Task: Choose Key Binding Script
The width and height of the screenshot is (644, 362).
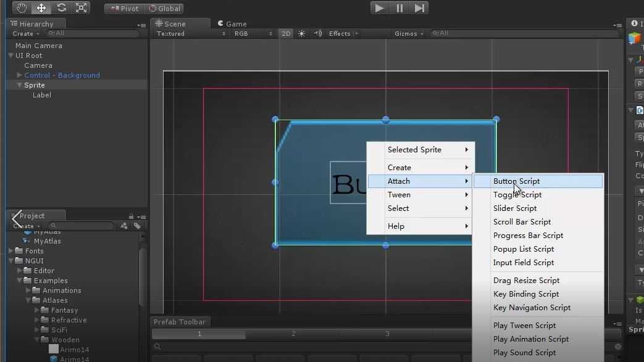Action: [538, 294]
